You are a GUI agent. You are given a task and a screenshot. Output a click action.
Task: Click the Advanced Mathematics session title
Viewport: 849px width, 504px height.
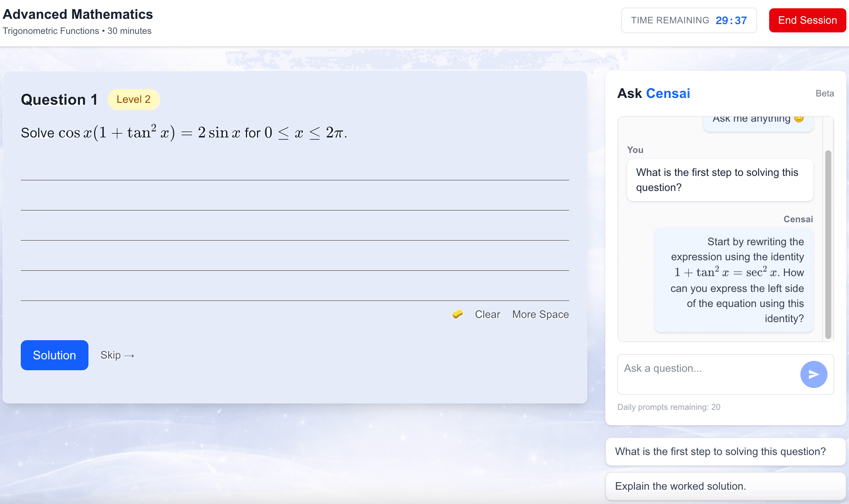tap(78, 14)
